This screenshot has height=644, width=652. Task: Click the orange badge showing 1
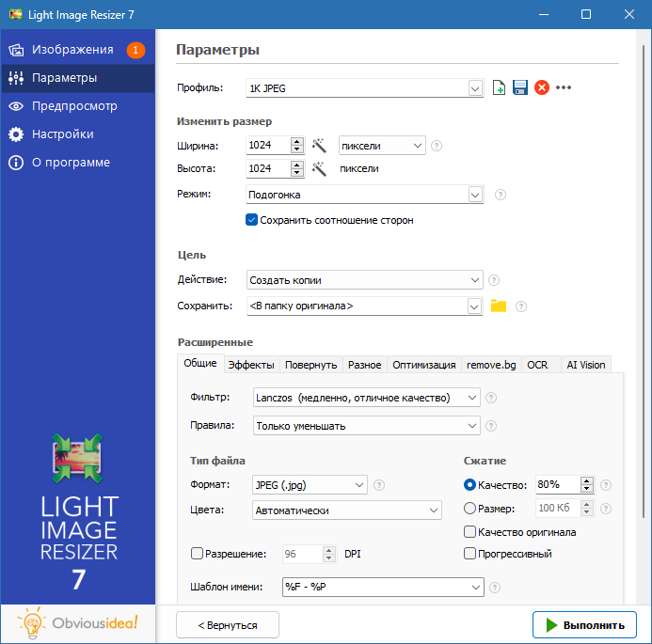[135, 50]
